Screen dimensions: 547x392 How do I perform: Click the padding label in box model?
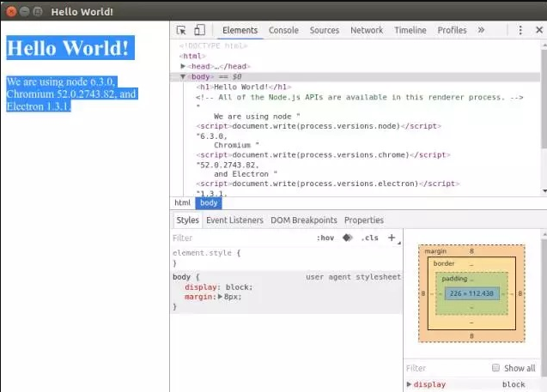(454, 279)
